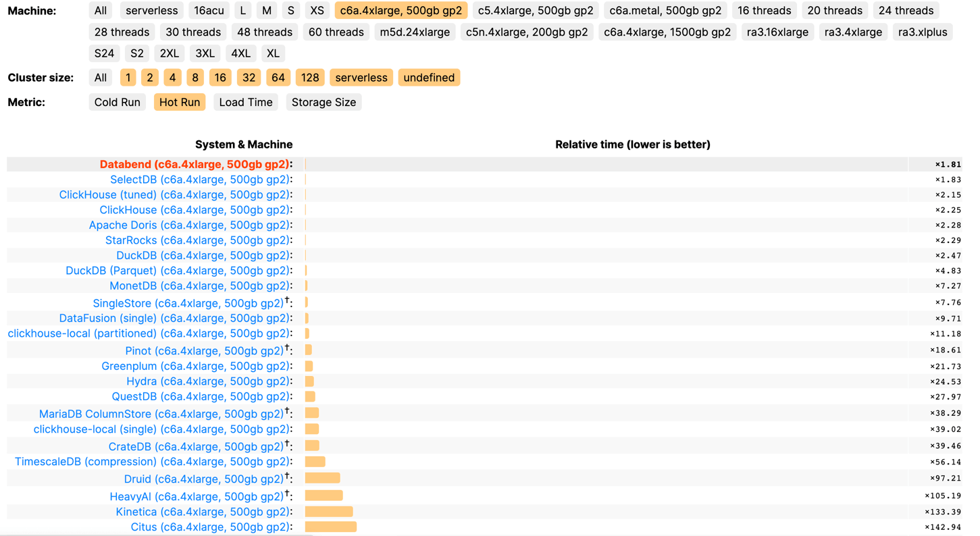The image size is (980, 536).
Task: Toggle cluster size 64
Action: (278, 78)
